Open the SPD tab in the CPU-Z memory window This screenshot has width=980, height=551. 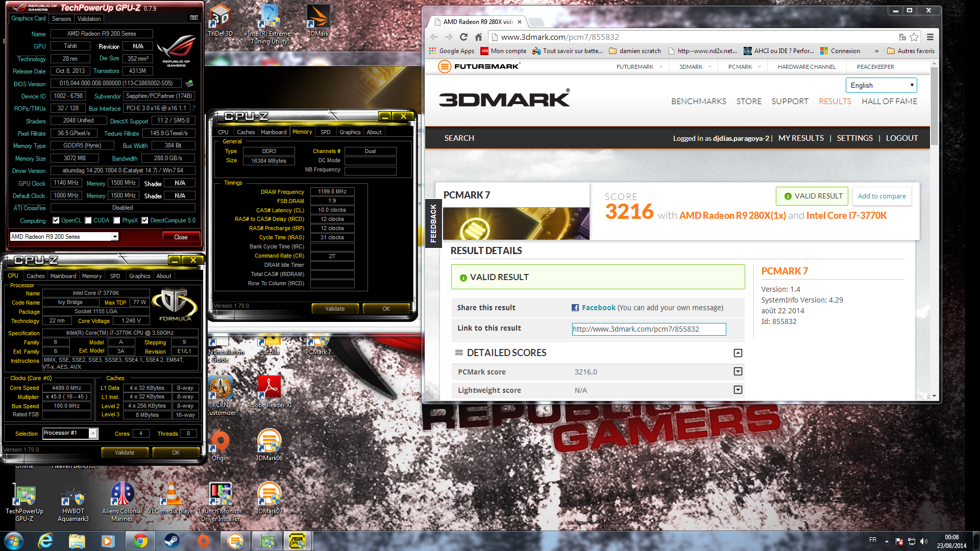click(326, 132)
